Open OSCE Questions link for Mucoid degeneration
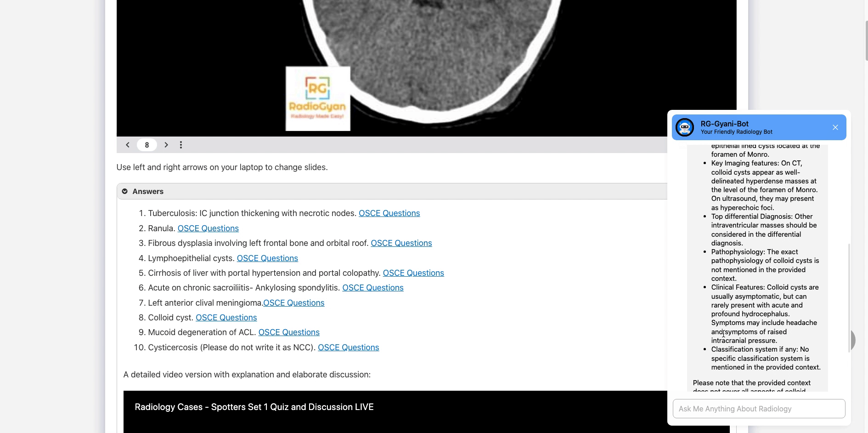Viewport: 868px width, 433px height. (288, 332)
